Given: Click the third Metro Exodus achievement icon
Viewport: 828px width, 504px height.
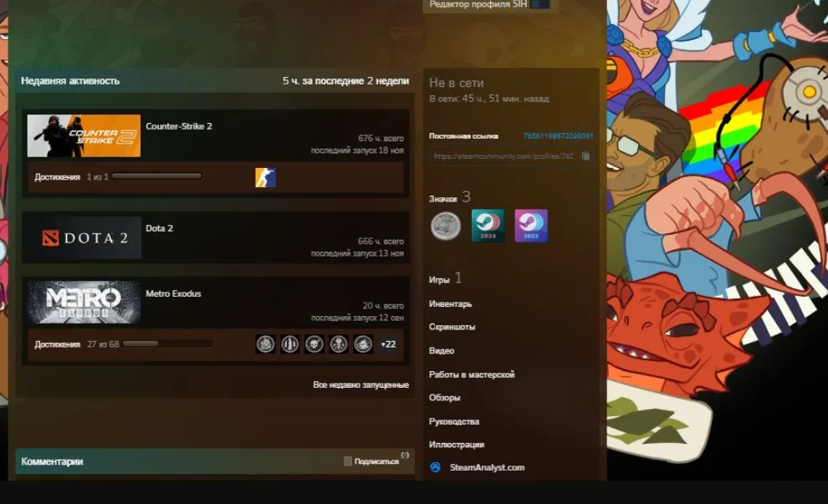Looking at the screenshot, I should tap(314, 344).
